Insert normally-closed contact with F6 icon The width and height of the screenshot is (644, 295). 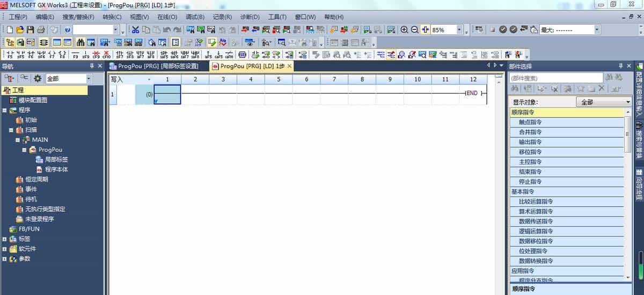click(x=31, y=54)
